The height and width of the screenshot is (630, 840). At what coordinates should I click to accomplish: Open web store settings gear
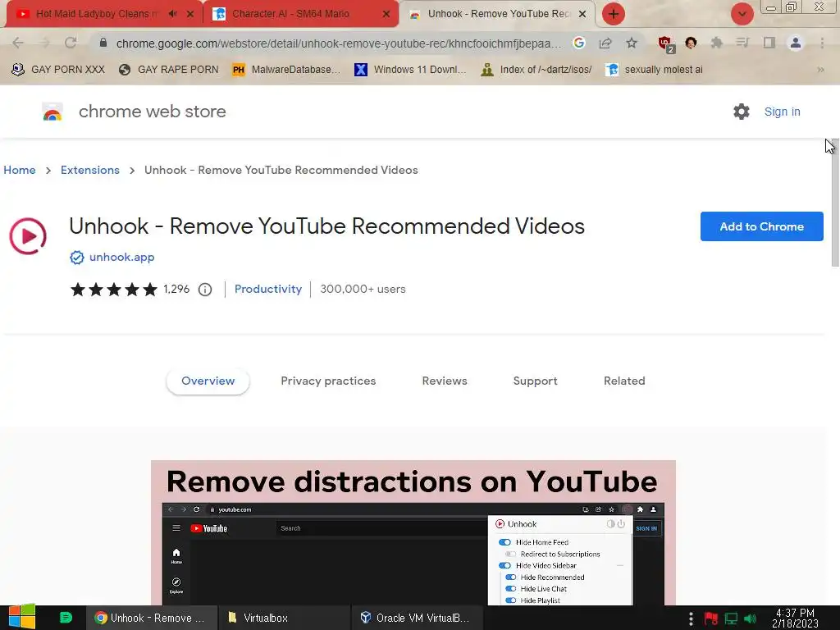pos(742,112)
